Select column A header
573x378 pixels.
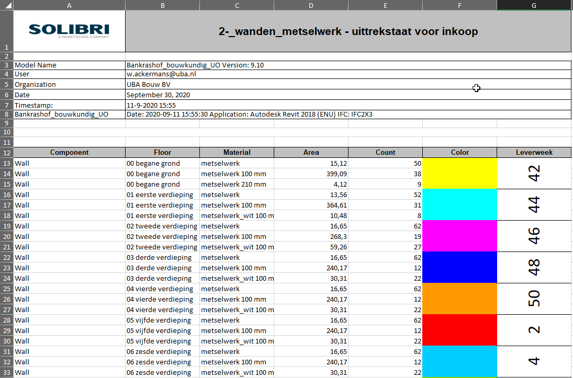pos(69,5)
